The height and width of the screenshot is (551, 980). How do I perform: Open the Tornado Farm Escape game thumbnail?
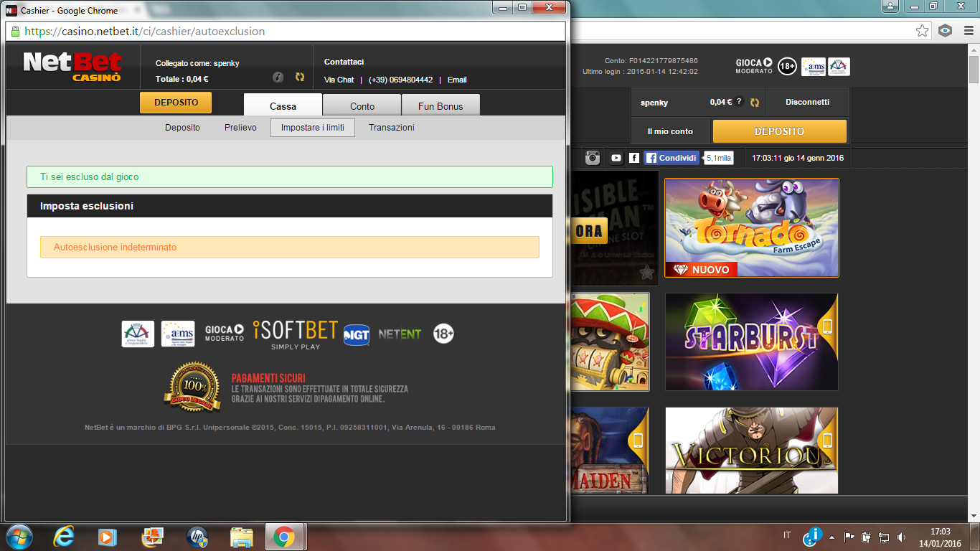click(x=752, y=227)
